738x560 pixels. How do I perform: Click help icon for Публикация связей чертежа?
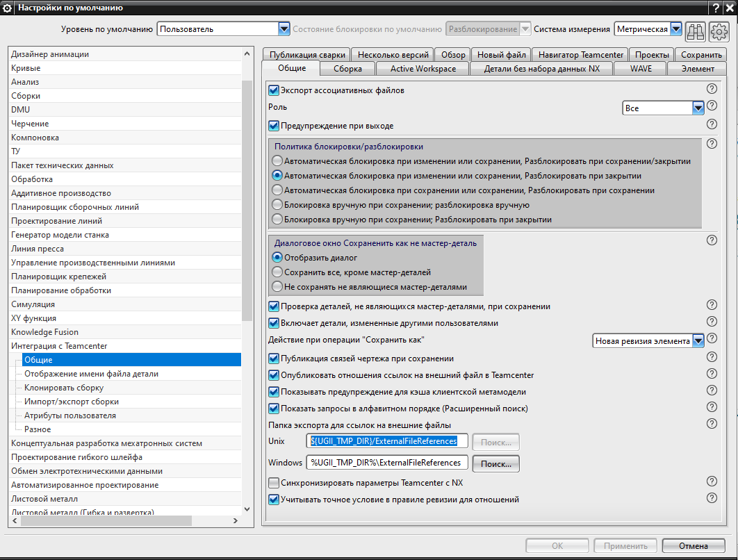[x=712, y=356]
